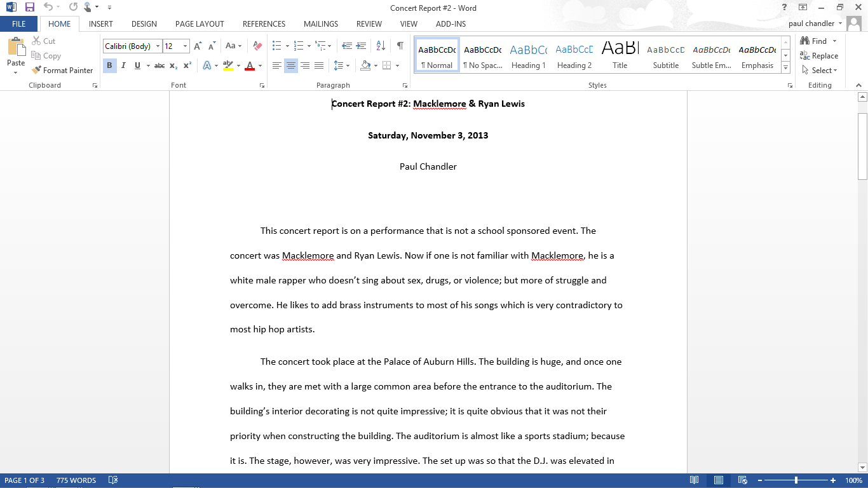Decrease the paragraph indent
The height and width of the screenshot is (488, 868).
click(x=347, y=46)
